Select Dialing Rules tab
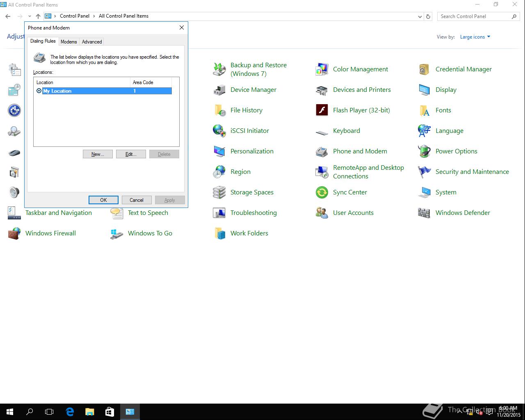525x420 pixels. (x=43, y=41)
